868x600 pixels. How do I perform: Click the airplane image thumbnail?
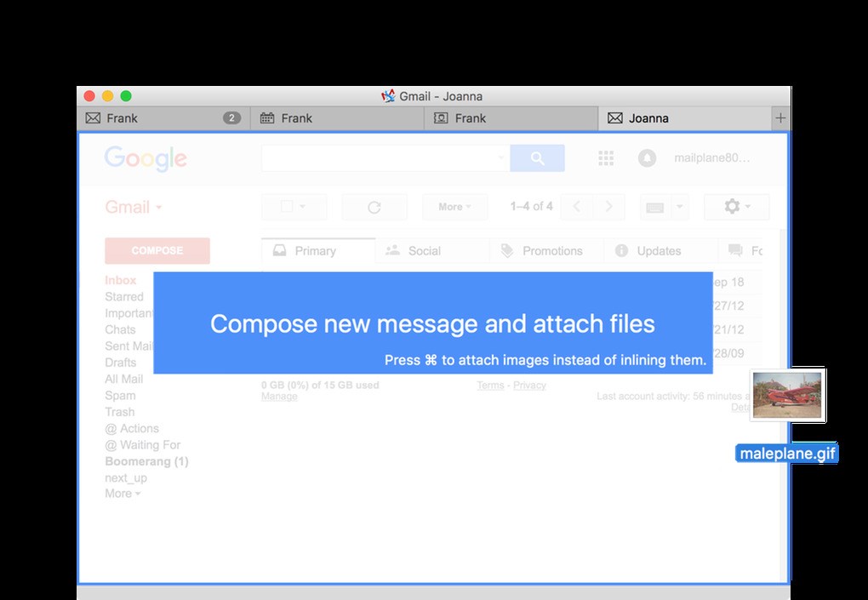[x=788, y=395]
